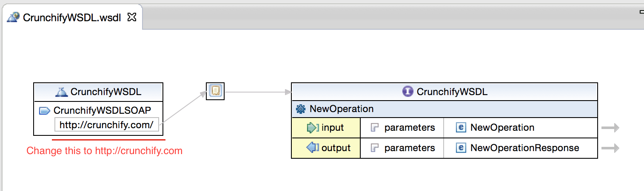Select the NewOperation gear icon

[x=301, y=109]
